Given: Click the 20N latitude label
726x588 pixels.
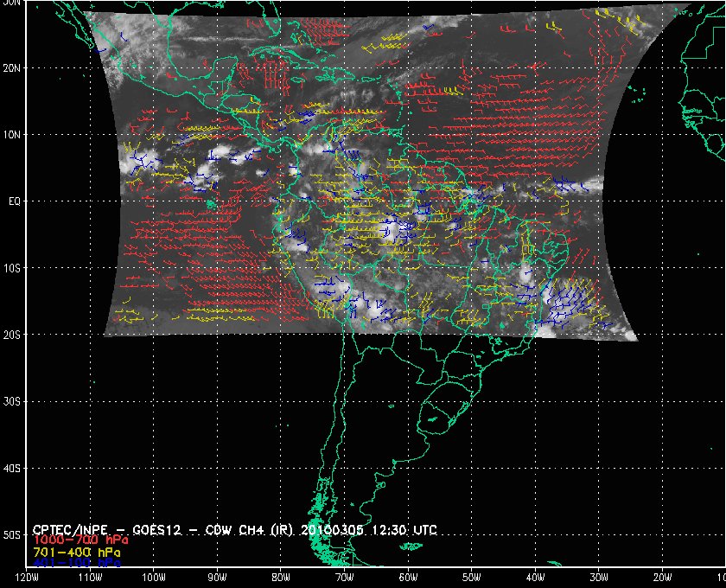Looking at the screenshot, I should click(13, 67).
